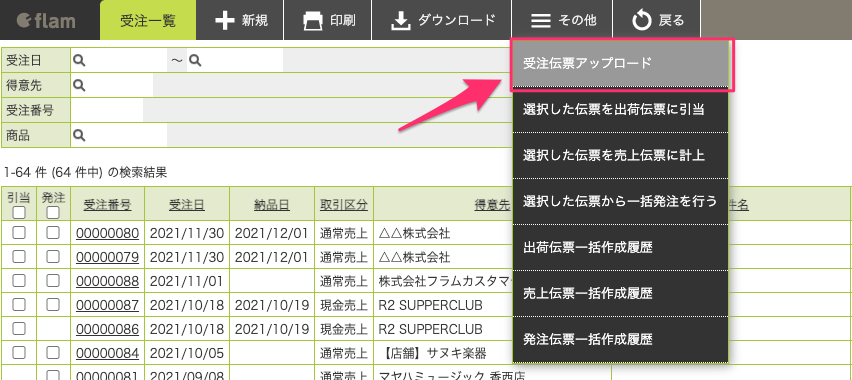Open order 00000087 link
Screen dimensions: 852x380
[x=107, y=305]
